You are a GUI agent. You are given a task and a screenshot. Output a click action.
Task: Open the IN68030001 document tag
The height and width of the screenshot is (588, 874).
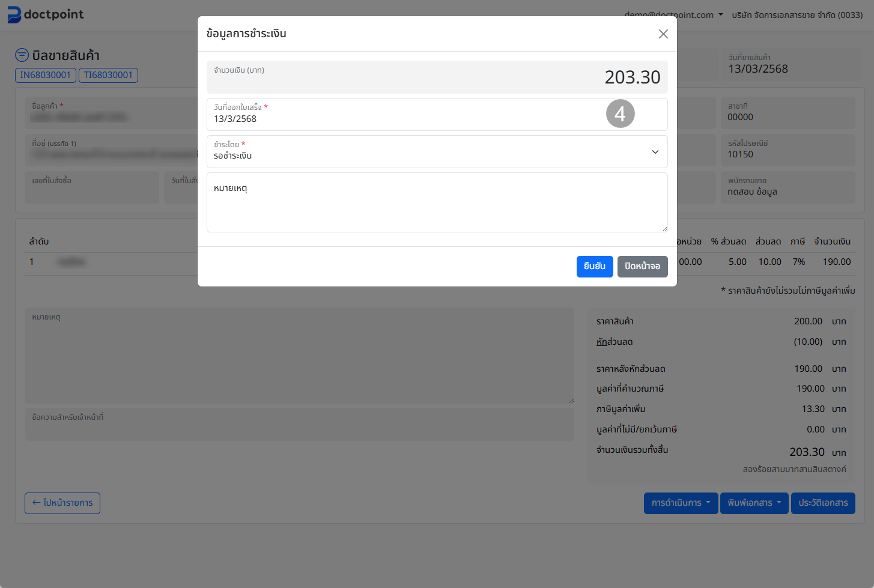click(x=46, y=75)
